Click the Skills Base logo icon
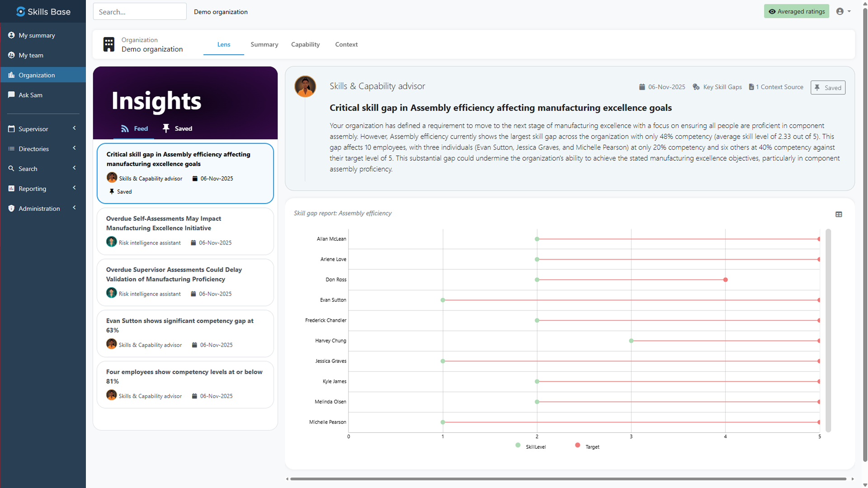The height and width of the screenshot is (488, 868). [20, 11]
